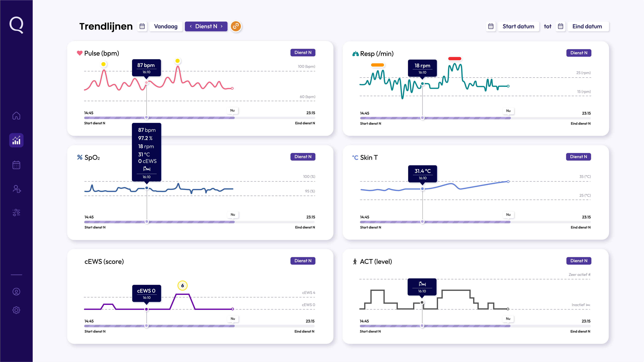Select the trend charts sidebar icon
The width and height of the screenshot is (644, 362).
click(16, 140)
